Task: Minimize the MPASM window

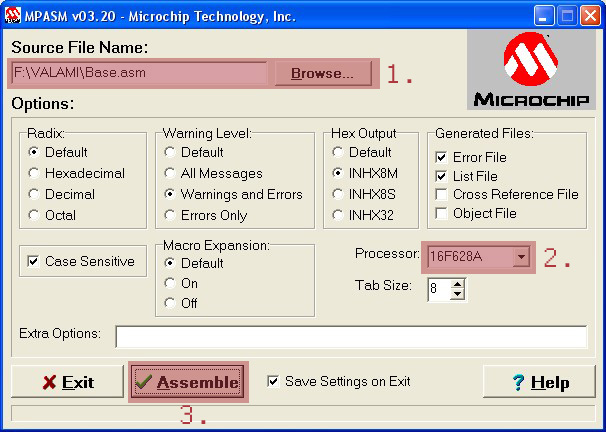Action: tap(544, 16)
